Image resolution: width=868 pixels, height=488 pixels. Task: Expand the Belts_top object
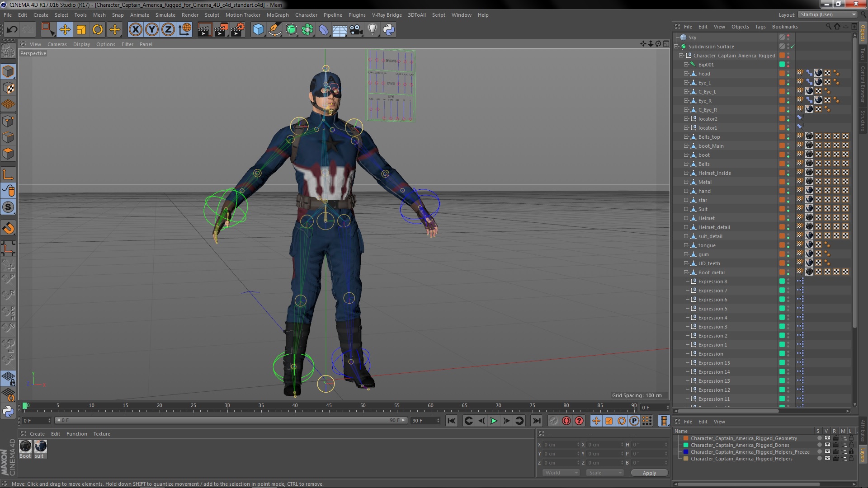[686, 137]
